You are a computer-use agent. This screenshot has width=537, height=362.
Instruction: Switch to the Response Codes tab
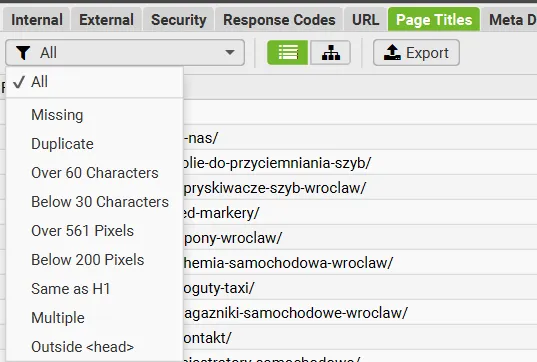(279, 20)
